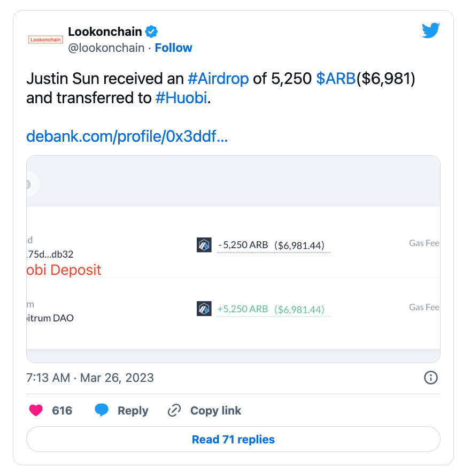Screen dimensions: 463x476
Task: Click the copy link chain icon
Action: pos(174,411)
